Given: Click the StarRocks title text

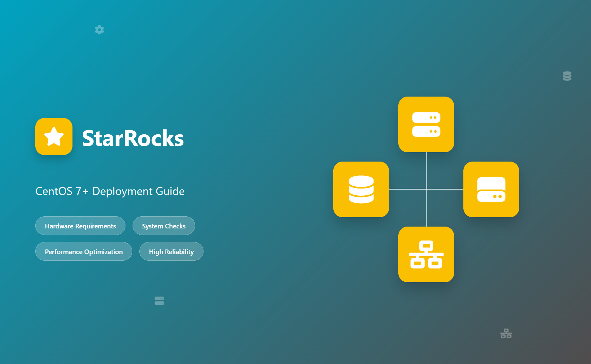Looking at the screenshot, I should [133, 138].
